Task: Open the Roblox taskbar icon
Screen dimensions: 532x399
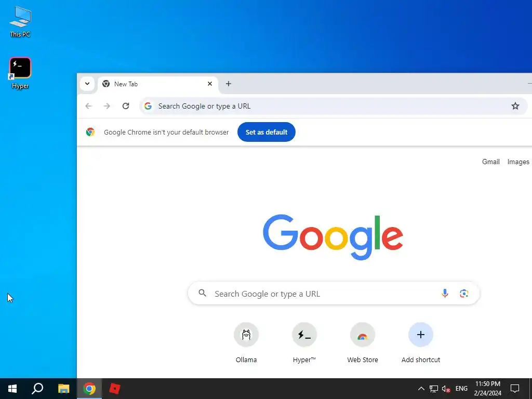Action: (115, 389)
